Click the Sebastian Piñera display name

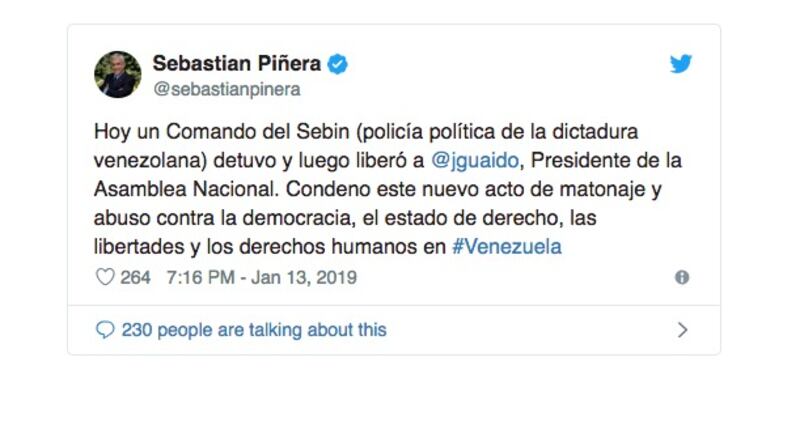(237, 64)
